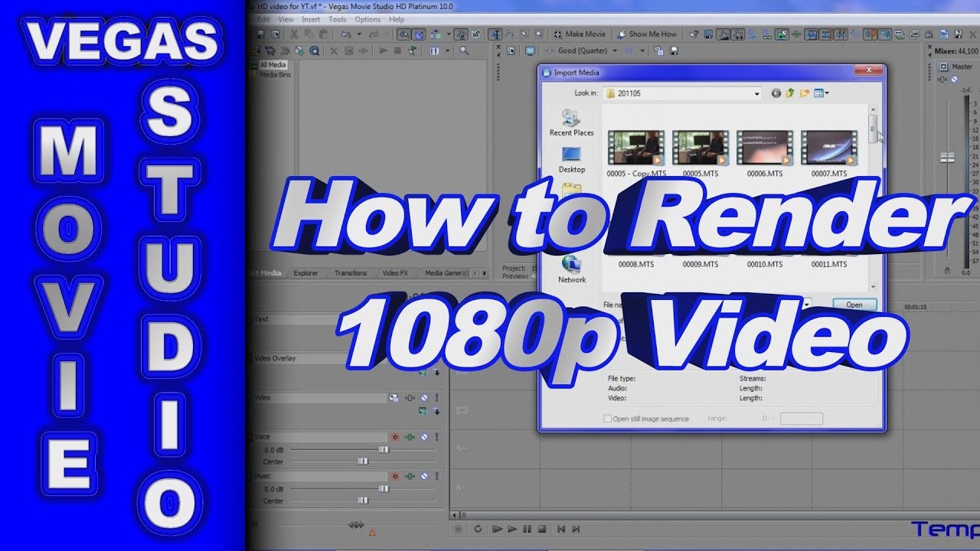Mute the Voice track

pos(424,437)
